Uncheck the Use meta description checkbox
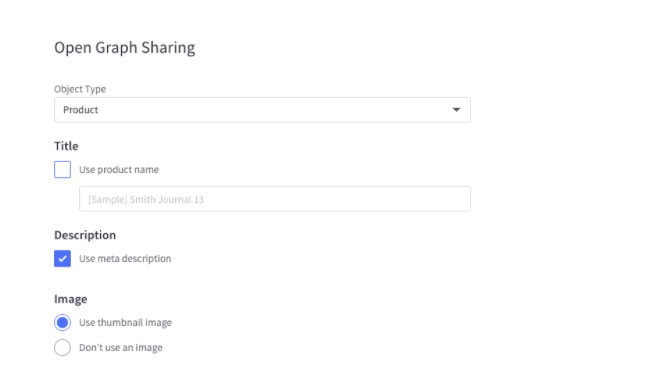Image resolution: width=665 pixels, height=392 pixels. pyautogui.click(x=62, y=259)
